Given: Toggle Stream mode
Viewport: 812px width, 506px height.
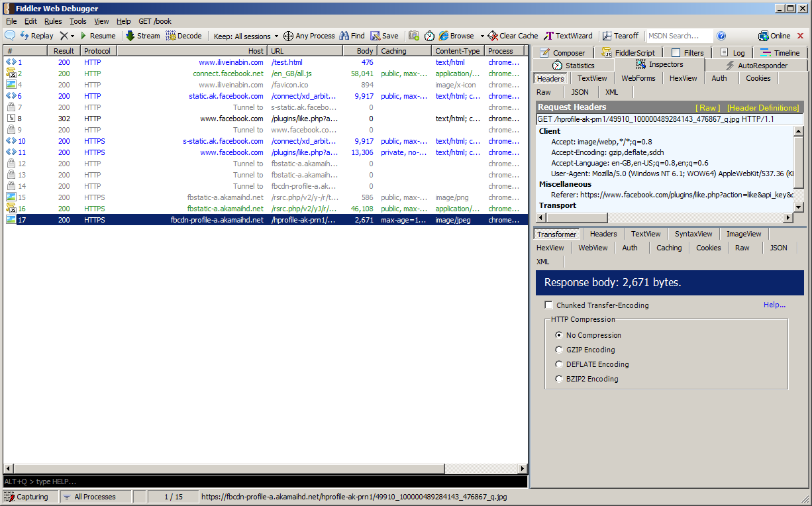Looking at the screenshot, I should coord(143,36).
